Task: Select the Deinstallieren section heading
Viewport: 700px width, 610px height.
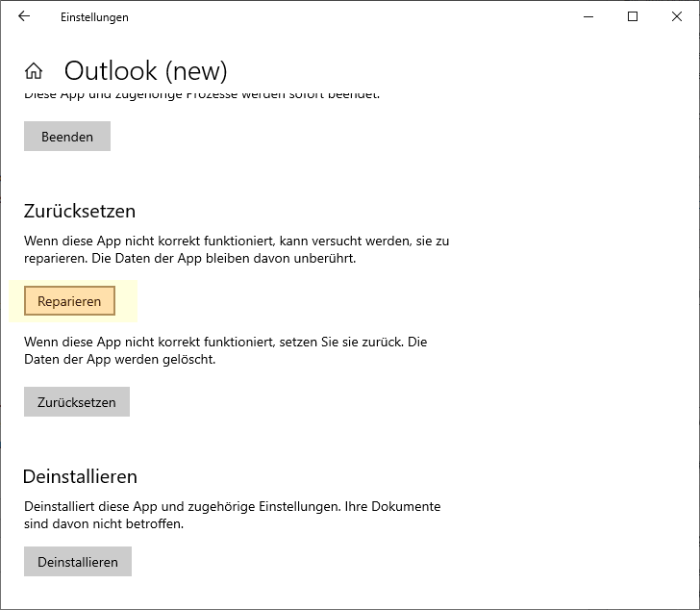Action: [80, 476]
